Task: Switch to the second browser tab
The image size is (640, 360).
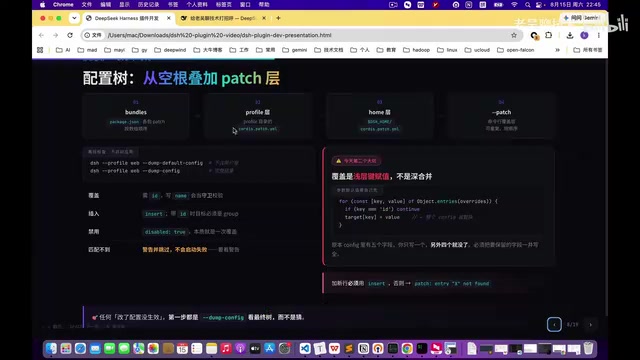Action: 223,18
